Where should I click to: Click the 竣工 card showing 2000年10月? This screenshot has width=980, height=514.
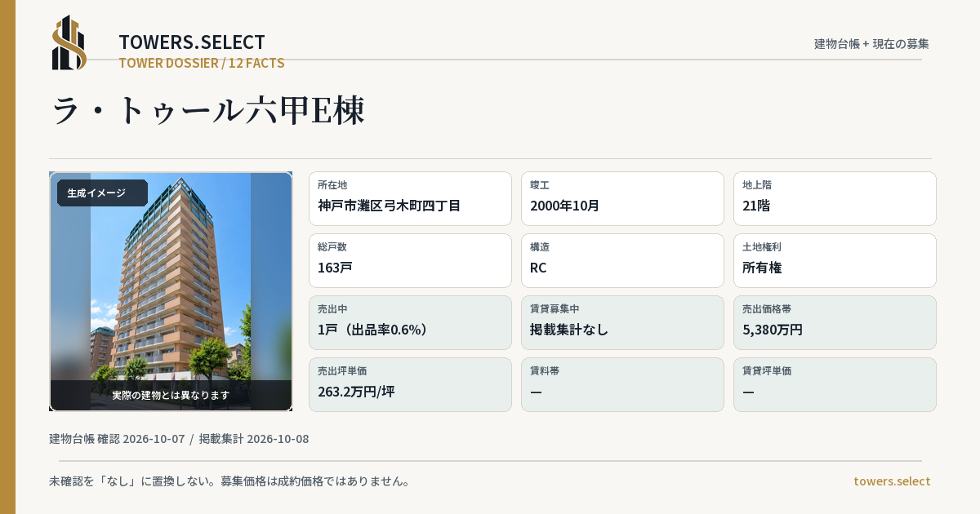tap(622, 198)
